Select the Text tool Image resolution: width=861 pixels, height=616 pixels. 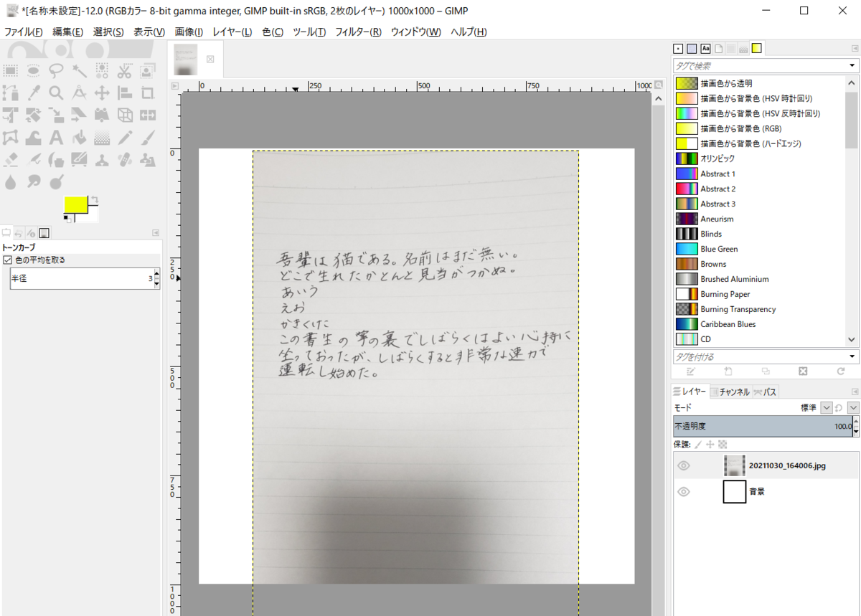tap(56, 138)
